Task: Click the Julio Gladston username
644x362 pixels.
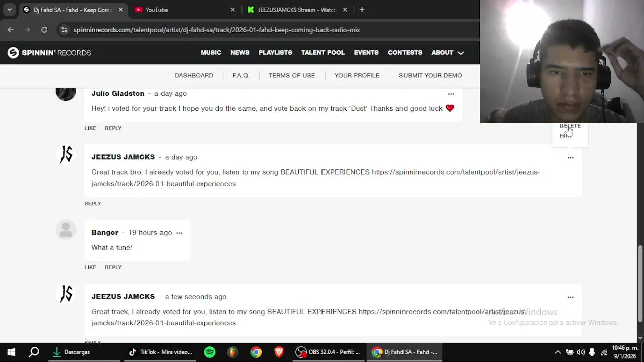Action: pyautogui.click(x=118, y=93)
